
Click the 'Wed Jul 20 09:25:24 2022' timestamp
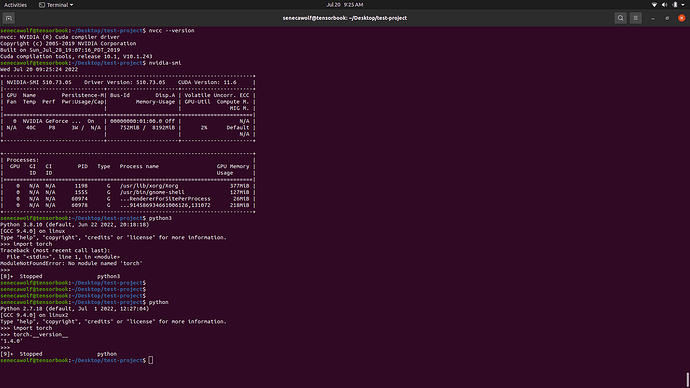39,70
